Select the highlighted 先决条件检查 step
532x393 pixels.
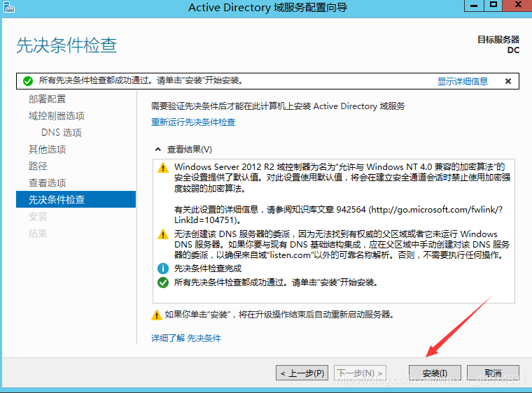pos(76,199)
